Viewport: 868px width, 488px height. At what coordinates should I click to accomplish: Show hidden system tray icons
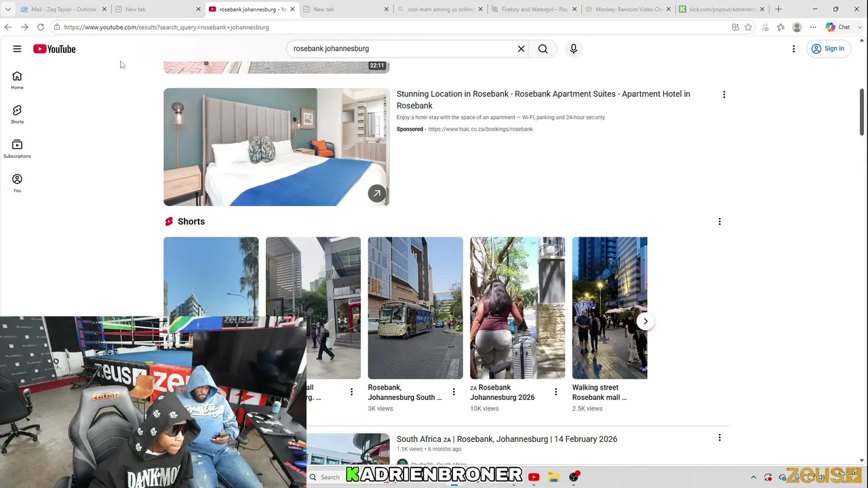(x=753, y=477)
